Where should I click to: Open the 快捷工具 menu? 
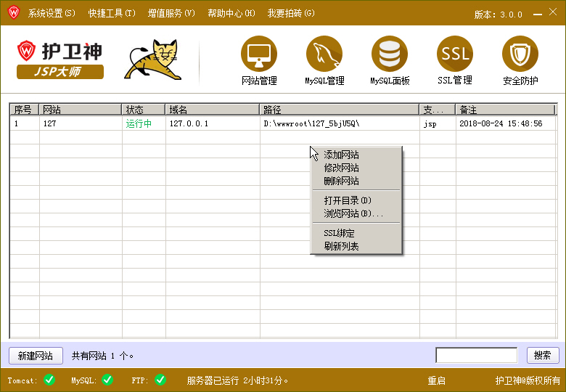click(x=112, y=13)
